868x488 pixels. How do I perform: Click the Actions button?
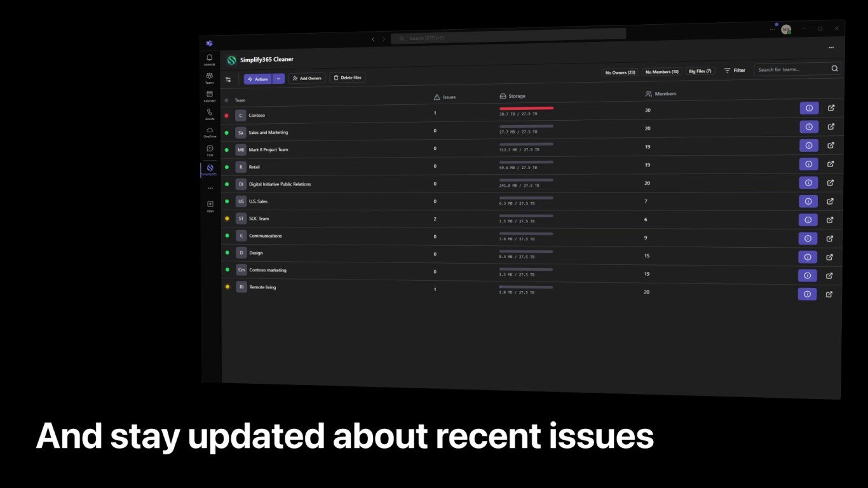[258, 79]
